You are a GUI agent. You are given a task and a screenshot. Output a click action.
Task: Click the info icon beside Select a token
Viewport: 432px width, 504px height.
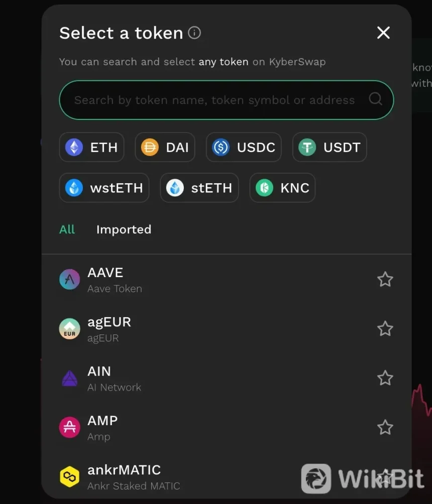(194, 33)
